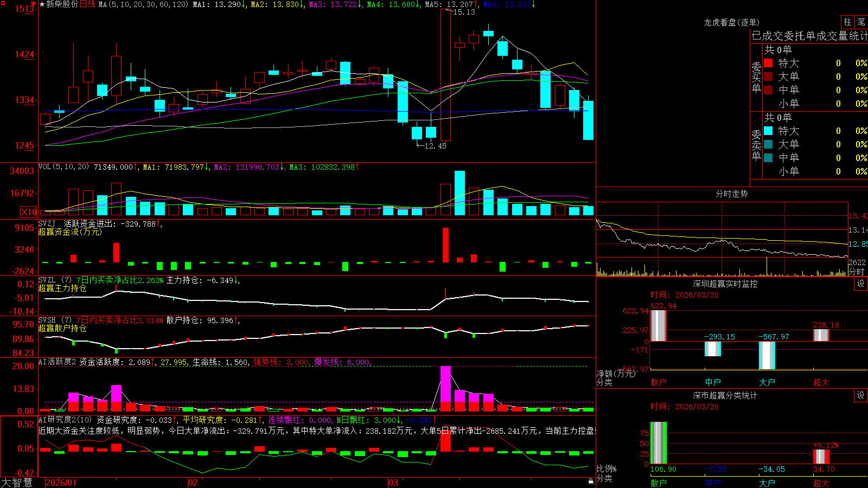Click cyan 特大 swatch in 委卖单
This screenshot has width=868, height=488.
[768, 131]
